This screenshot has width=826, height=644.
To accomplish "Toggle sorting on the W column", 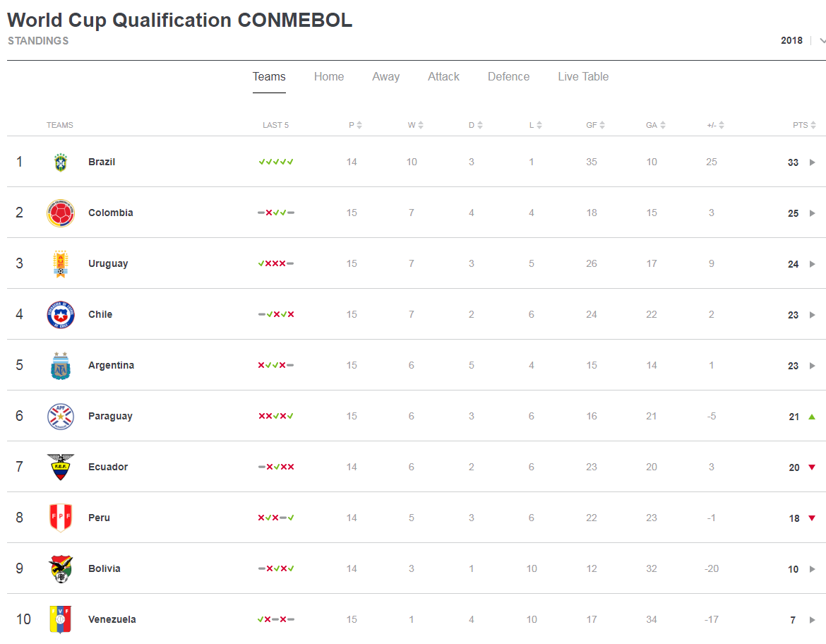I will point(415,125).
